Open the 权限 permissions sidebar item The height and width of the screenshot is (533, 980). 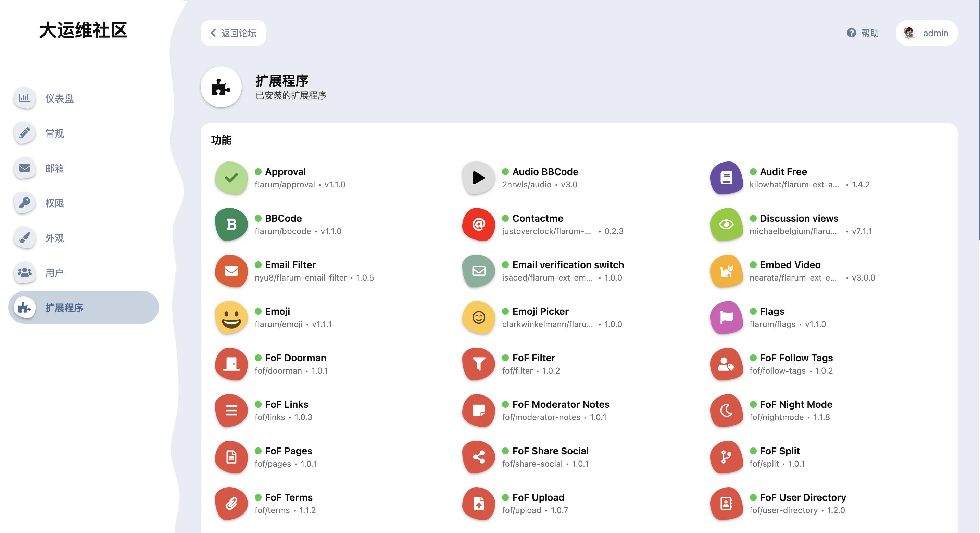pyautogui.click(x=54, y=203)
